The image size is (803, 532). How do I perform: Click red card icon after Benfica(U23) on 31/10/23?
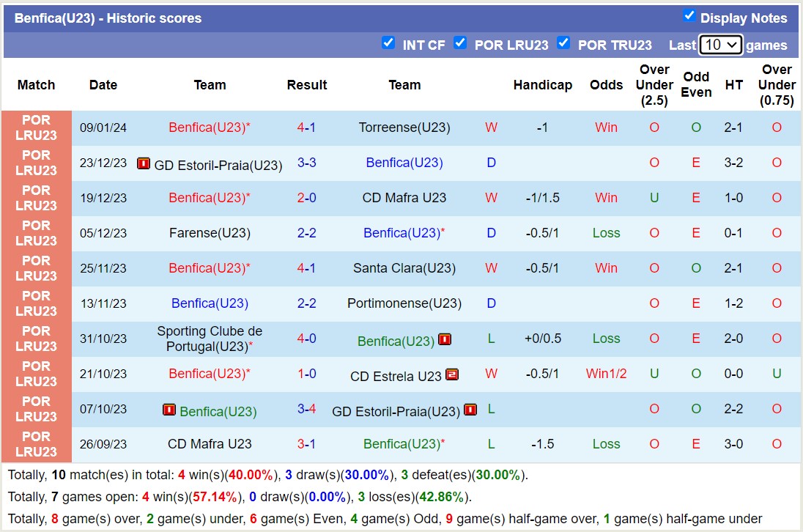coord(445,339)
